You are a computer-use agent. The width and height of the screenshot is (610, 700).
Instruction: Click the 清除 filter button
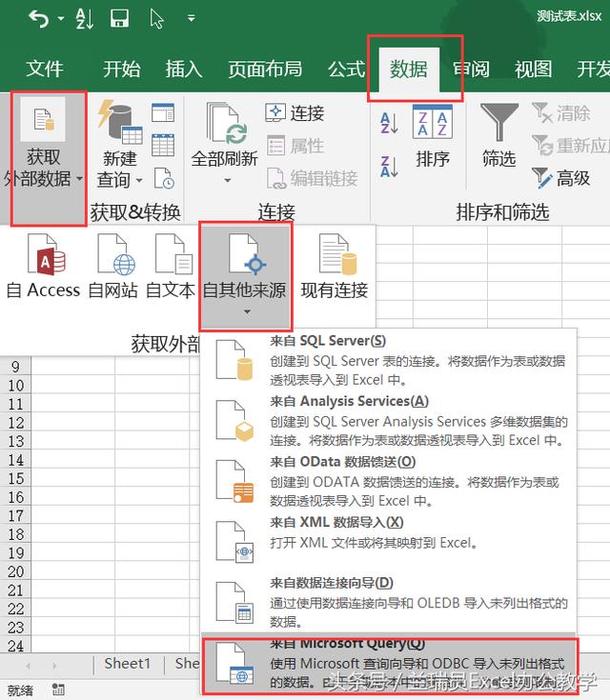pos(560,113)
